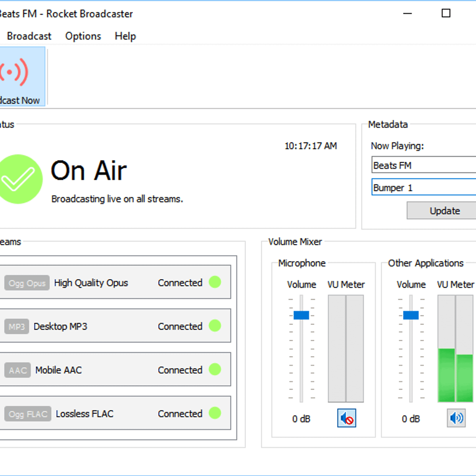Click the Other Applications 0 dB value
This screenshot has width=476, height=476.
[x=411, y=419]
